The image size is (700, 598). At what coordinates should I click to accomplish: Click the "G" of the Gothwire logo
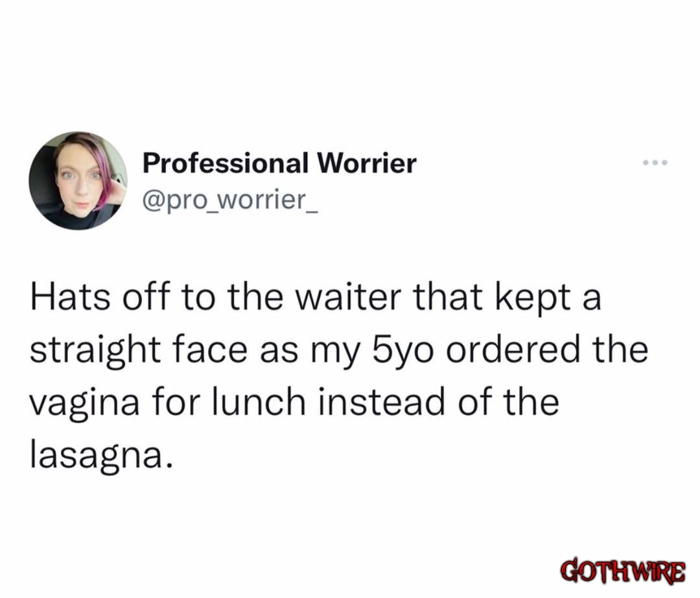click(569, 570)
